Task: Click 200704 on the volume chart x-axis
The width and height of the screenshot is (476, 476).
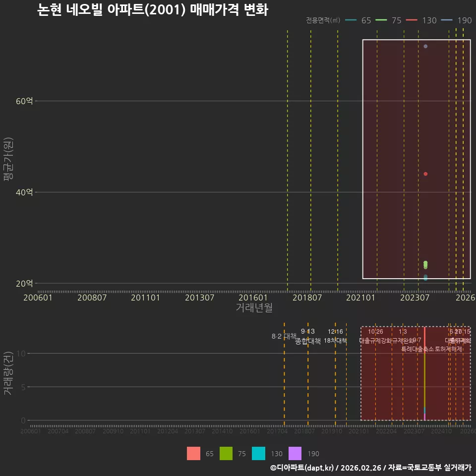Action: (58, 431)
